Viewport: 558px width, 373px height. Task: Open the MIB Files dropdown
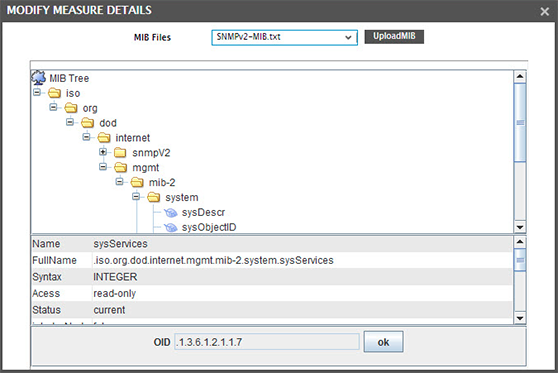tap(284, 37)
